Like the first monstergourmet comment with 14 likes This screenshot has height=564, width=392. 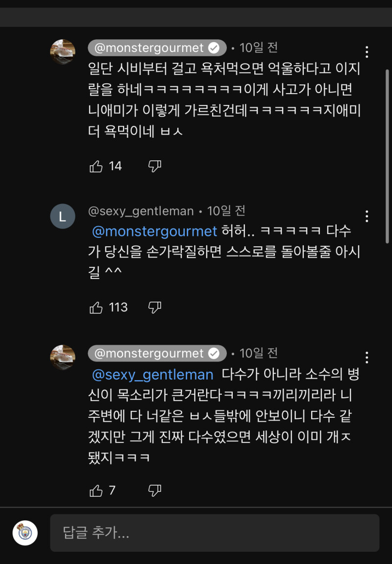click(96, 167)
